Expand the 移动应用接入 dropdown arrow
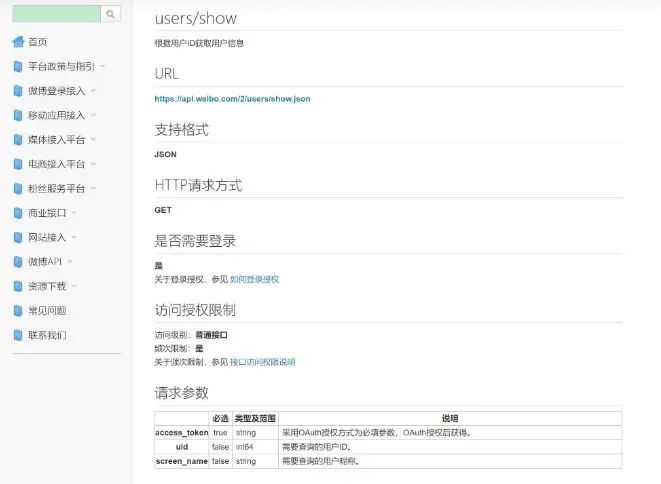This screenshot has width=661, height=484. [93, 115]
